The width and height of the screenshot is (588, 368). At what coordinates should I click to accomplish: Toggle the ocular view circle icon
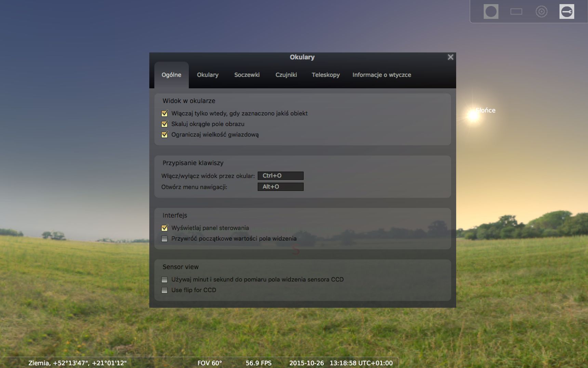pyautogui.click(x=491, y=12)
